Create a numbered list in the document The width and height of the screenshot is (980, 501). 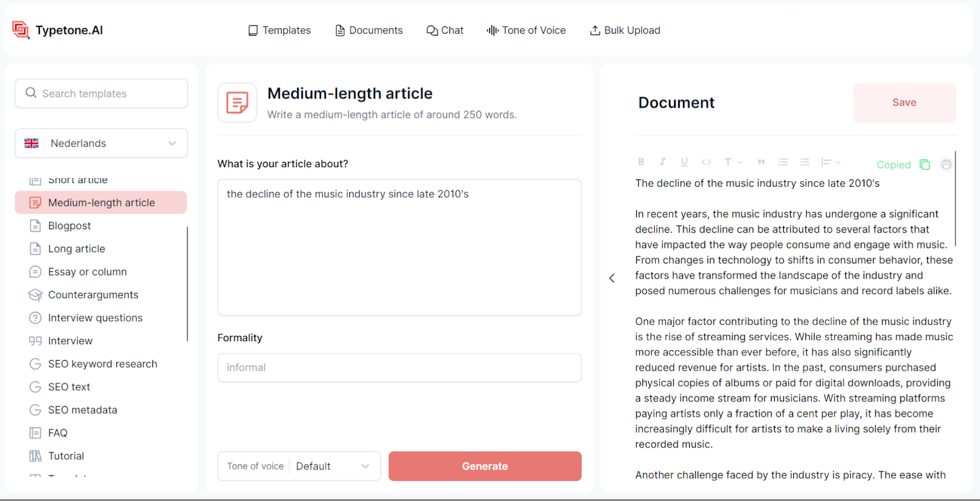782,162
